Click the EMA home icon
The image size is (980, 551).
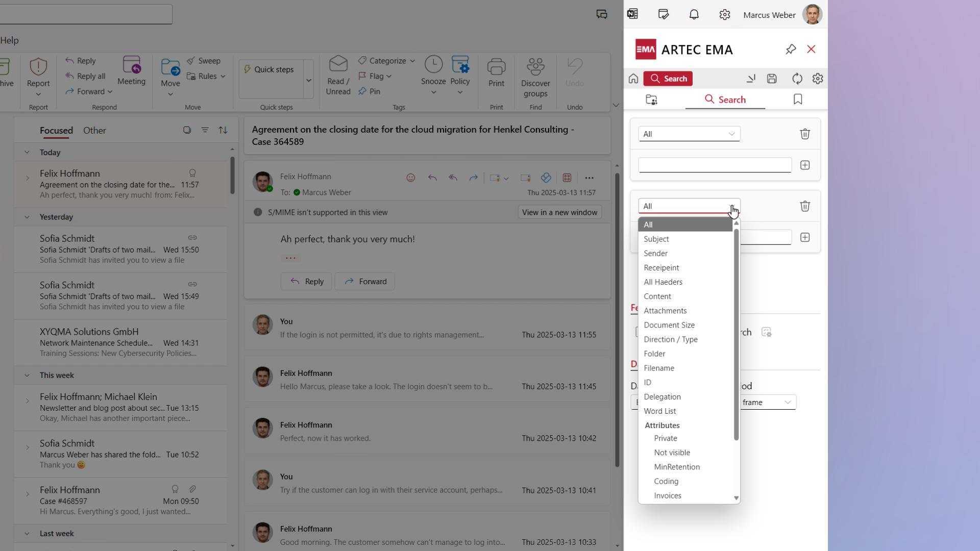click(633, 79)
